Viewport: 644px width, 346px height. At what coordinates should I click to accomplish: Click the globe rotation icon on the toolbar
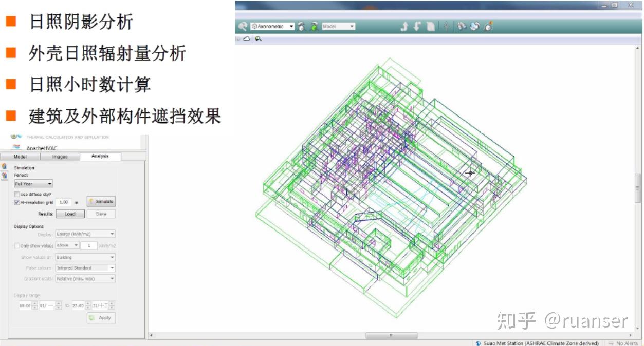[474, 27]
